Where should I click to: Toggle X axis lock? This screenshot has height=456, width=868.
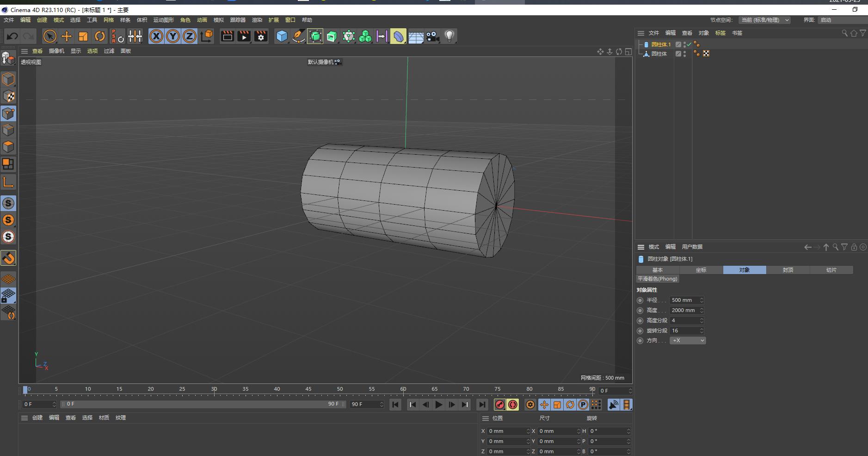(156, 36)
